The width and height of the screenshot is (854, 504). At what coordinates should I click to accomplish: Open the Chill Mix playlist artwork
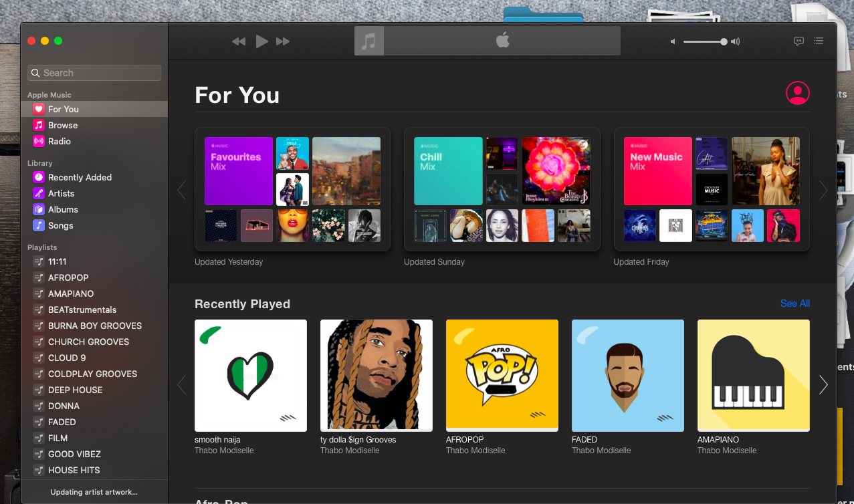click(x=447, y=171)
